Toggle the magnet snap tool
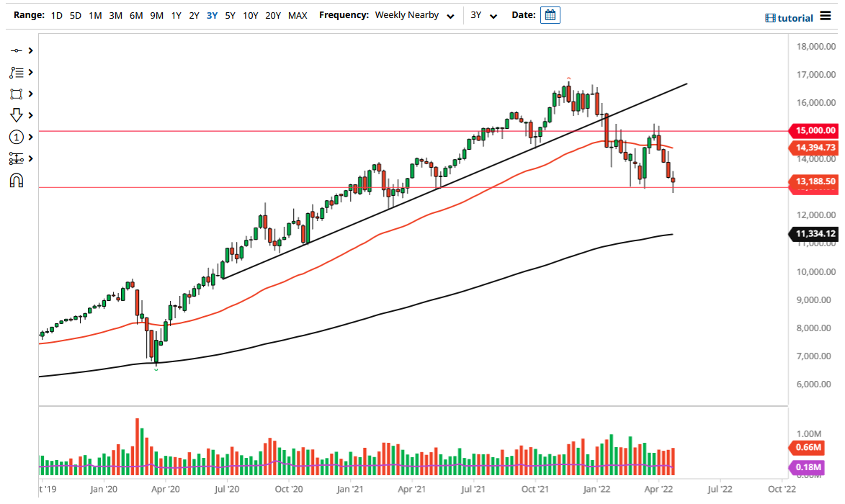Image resolution: width=845 pixels, height=504 pixels. [17, 181]
